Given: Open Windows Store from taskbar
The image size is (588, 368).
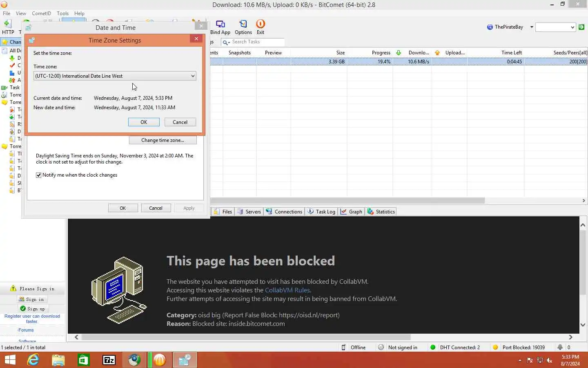Looking at the screenshot, I should coord(84,360).
